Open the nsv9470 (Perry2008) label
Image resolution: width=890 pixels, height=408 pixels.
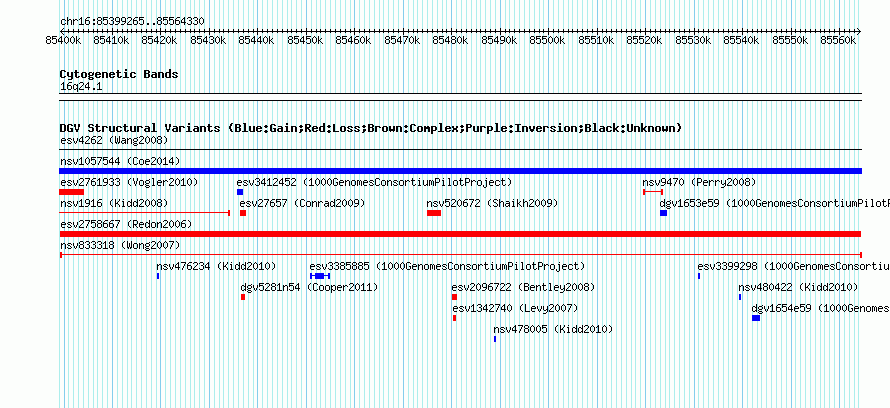pos(699,182)
